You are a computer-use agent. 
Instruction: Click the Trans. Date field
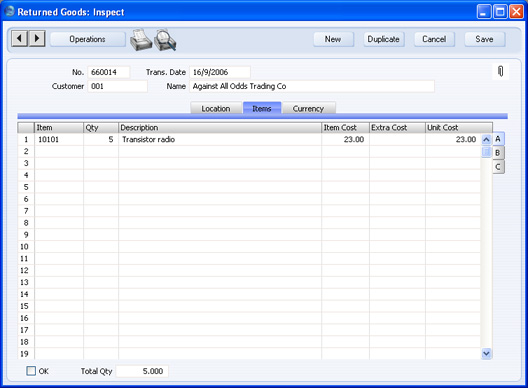pyautogui.click(x=220, y=72)
